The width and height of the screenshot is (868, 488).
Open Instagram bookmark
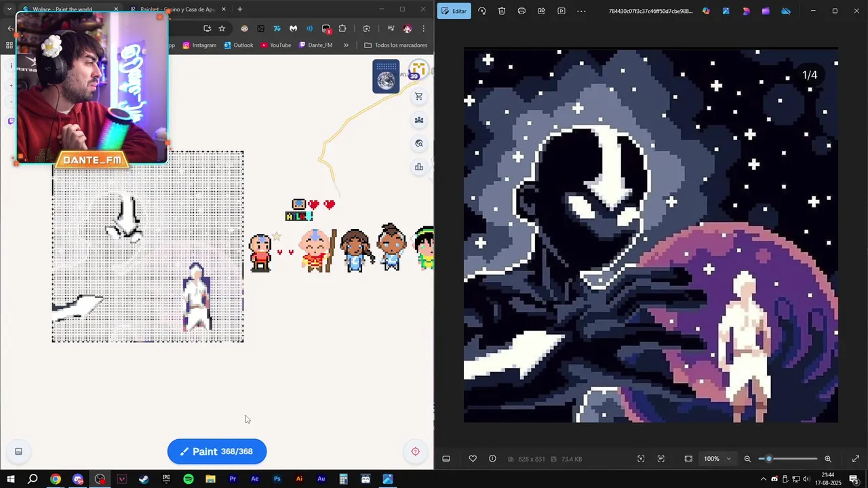(x=199, y=45)
